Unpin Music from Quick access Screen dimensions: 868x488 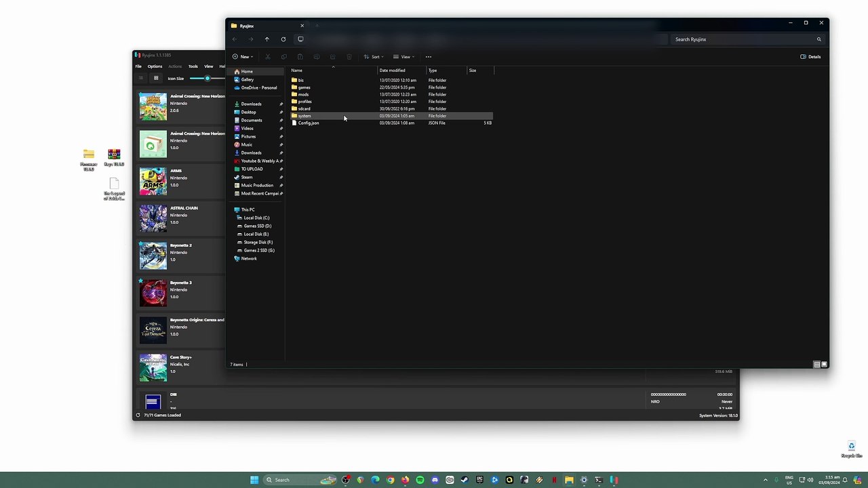point(281,144)
